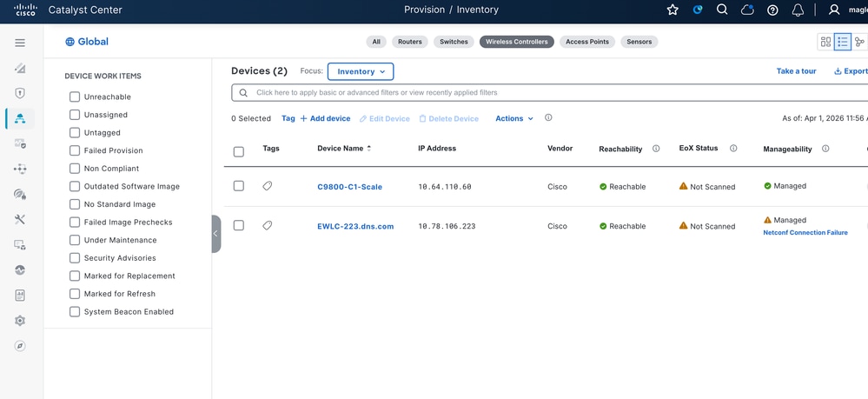
Task: Select the Sensors filter tab
Action: 639,42
